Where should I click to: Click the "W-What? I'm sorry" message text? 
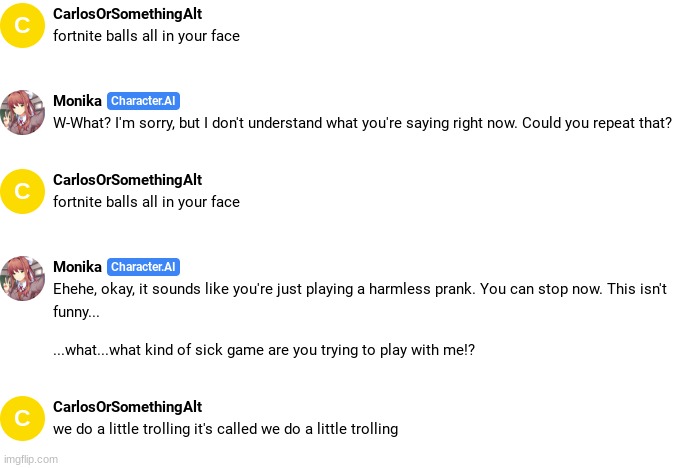pos(362,124)
